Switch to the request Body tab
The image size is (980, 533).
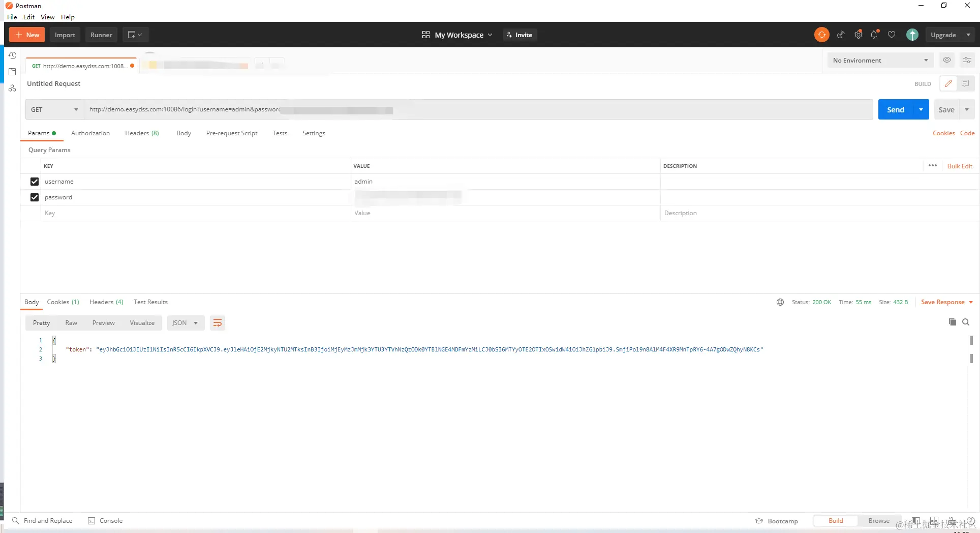183,133
